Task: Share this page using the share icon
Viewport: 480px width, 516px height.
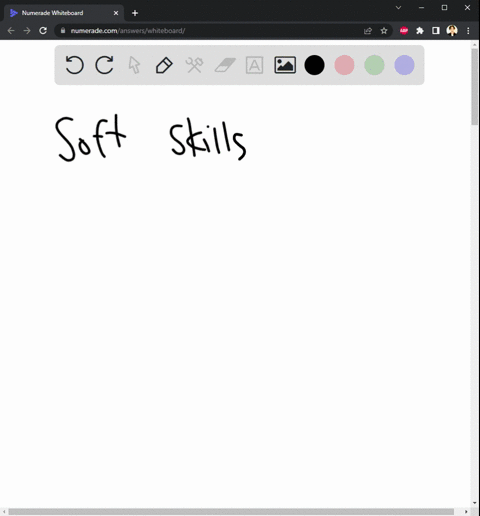Action: [368, 31]
